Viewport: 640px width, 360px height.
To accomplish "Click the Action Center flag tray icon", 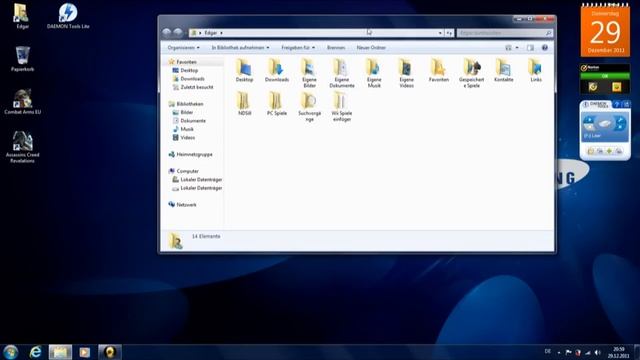I will [x=568, y=352].
